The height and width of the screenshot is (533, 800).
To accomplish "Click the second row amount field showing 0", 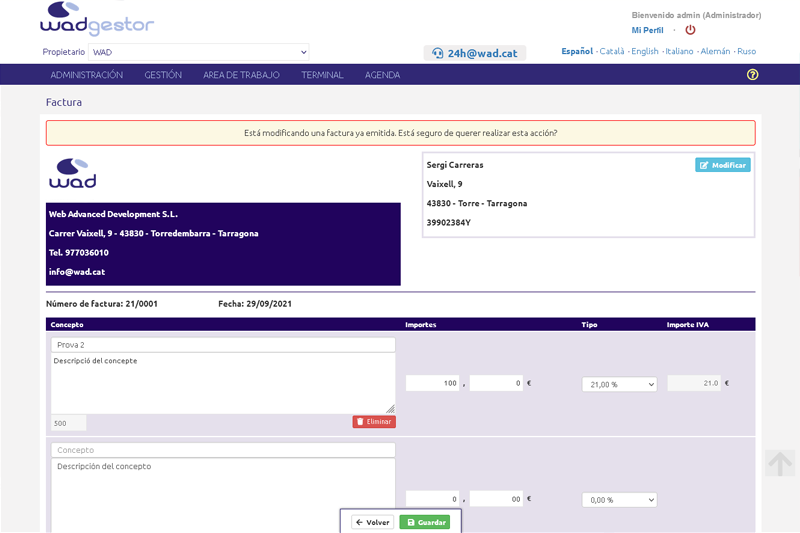I will (x=433, y=499).
